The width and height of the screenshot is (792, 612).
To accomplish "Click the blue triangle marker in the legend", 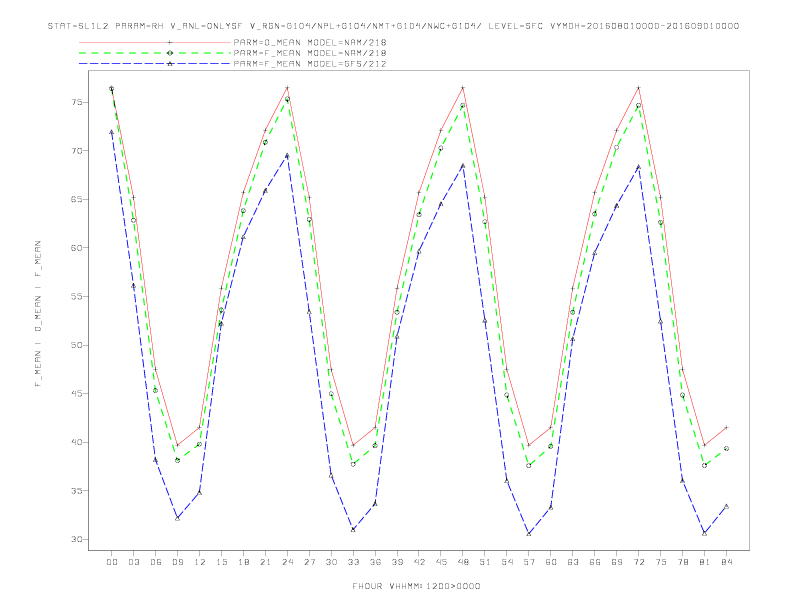I will tap(170, 64).
